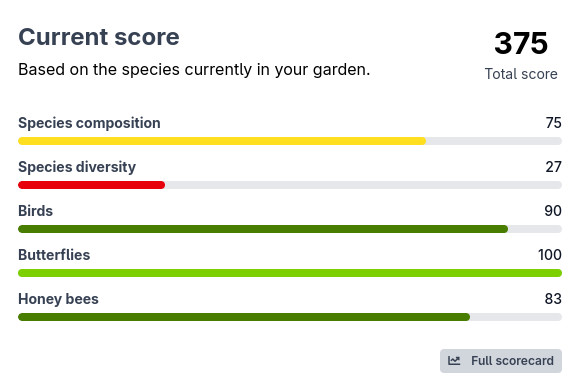Click the Total score caption
This screenshot has height=389, width=588.
521,74
